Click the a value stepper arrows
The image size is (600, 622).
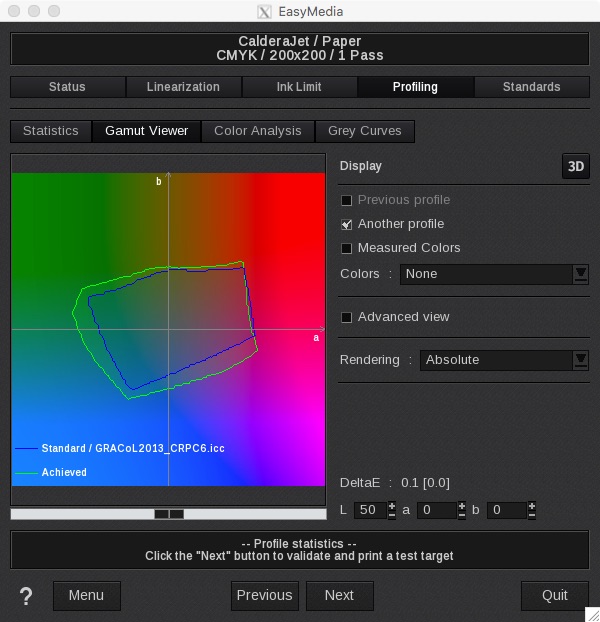coord(461,510)
